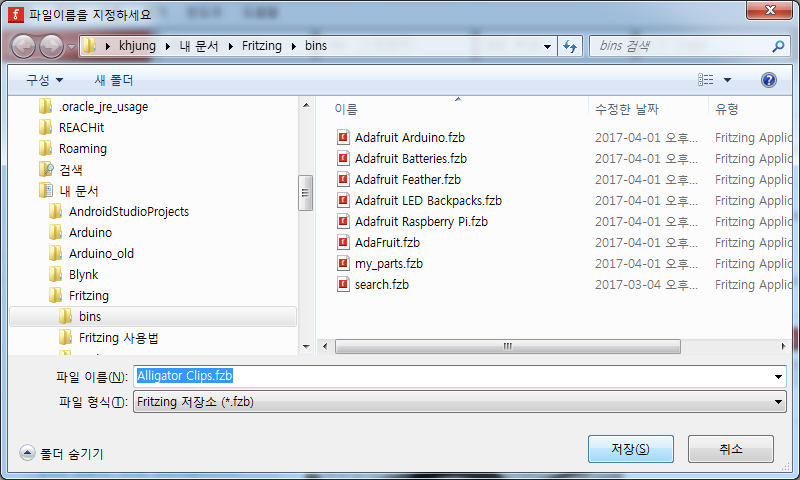
Task: Select the Fritzing breadcrumb segment
Action: pos(262,46)
